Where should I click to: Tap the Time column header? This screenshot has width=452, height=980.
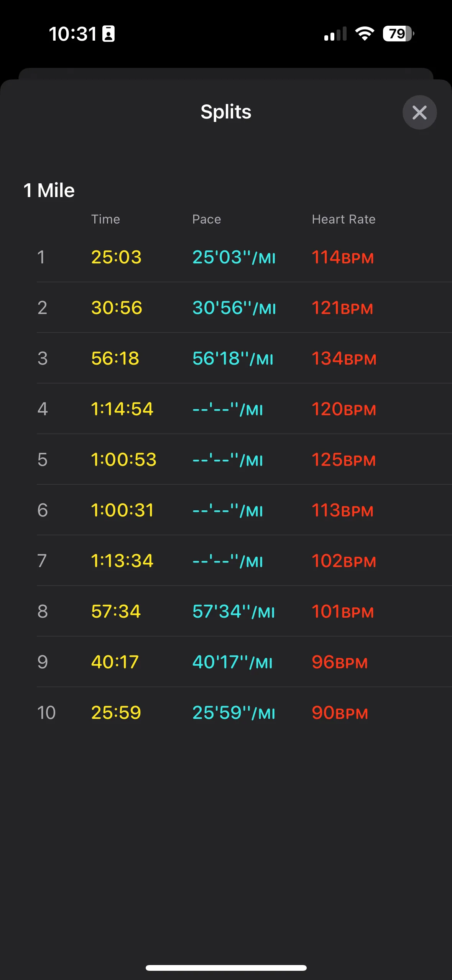[105, 219]
